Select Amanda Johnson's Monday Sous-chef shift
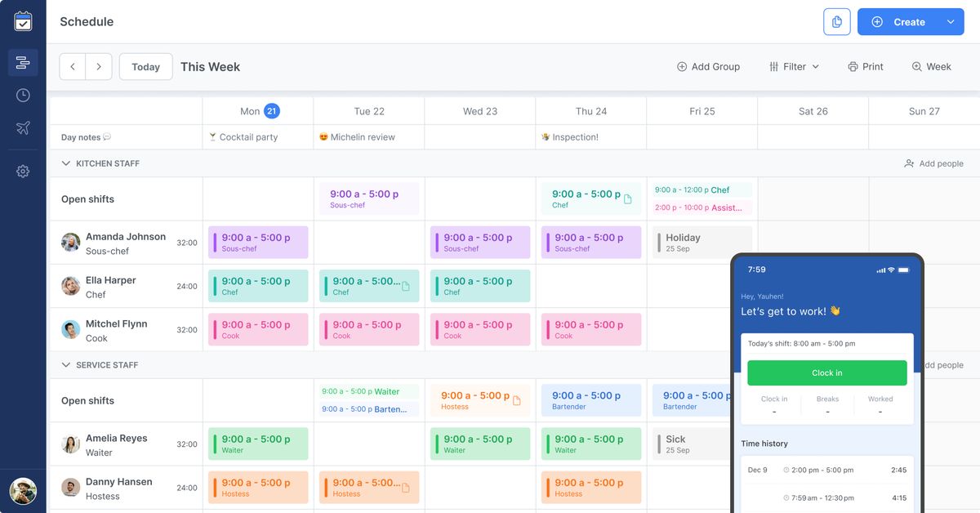Image resolution: width=980 pixels, height=513 pixels. [x=258, y=243]
